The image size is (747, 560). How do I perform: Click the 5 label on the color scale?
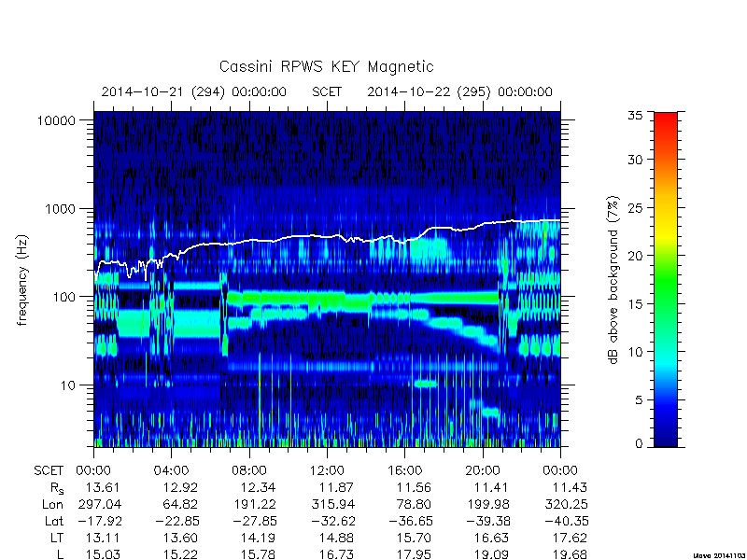(x=639, y=400)
